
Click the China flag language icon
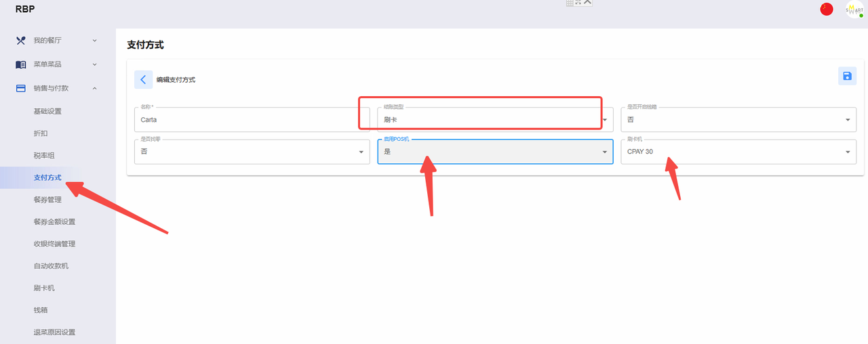point(827,9)
